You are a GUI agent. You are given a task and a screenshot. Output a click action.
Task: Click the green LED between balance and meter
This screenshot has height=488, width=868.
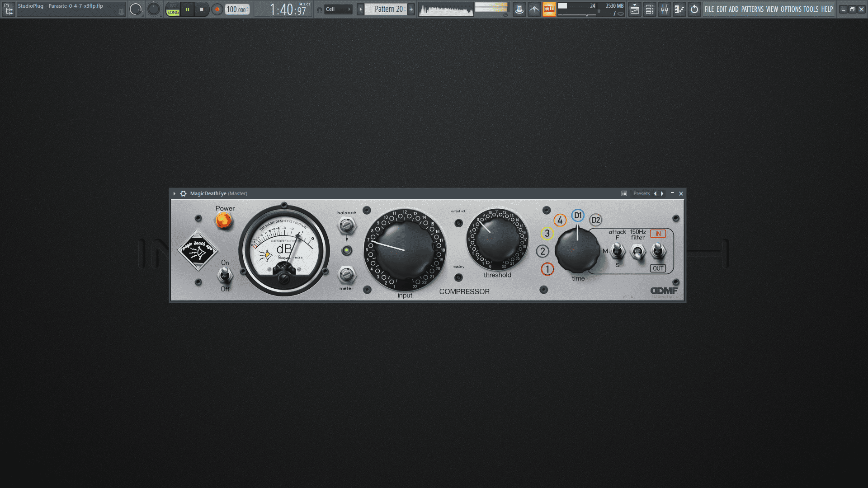point(347,250)
